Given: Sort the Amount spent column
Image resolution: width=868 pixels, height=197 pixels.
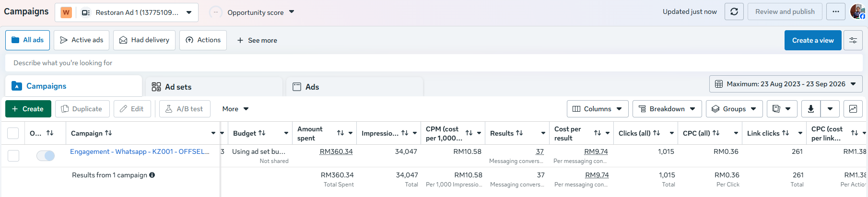Looking at the screenshot, I should click(340, 133).
